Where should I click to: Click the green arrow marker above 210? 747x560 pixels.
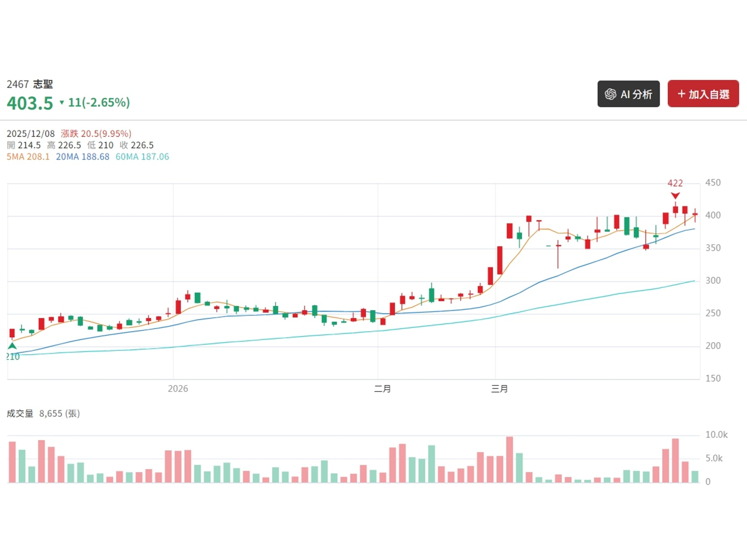(x=12, y=346)
